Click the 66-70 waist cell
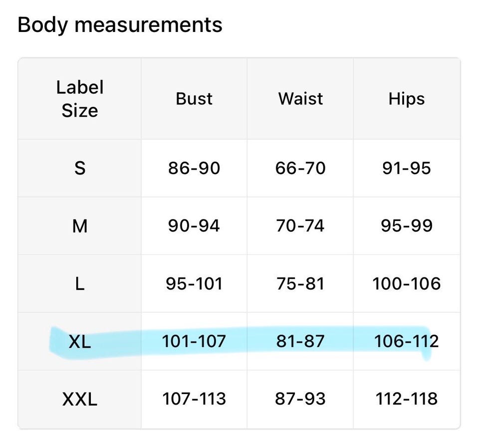The width and height of the screenshot is (479, 448). pos(300,168)
